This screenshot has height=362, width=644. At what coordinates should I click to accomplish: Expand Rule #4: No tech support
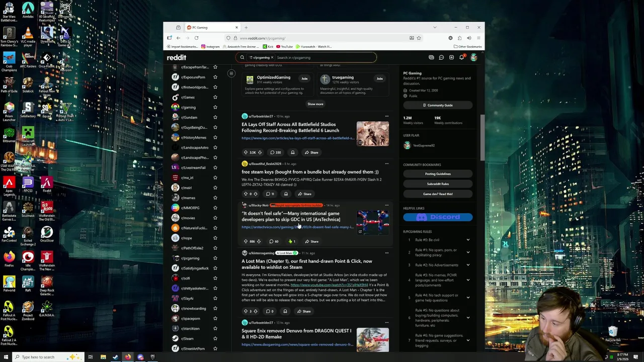point(468,298)
